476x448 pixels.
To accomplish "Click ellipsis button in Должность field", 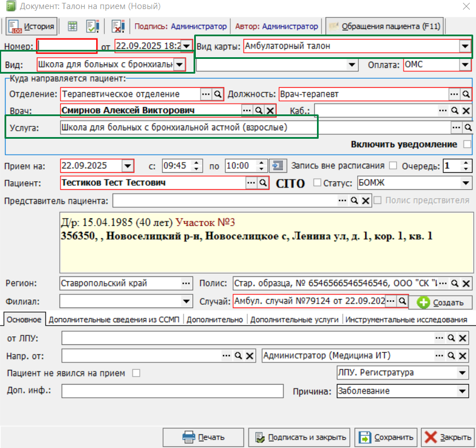I will tap(454, 94).
